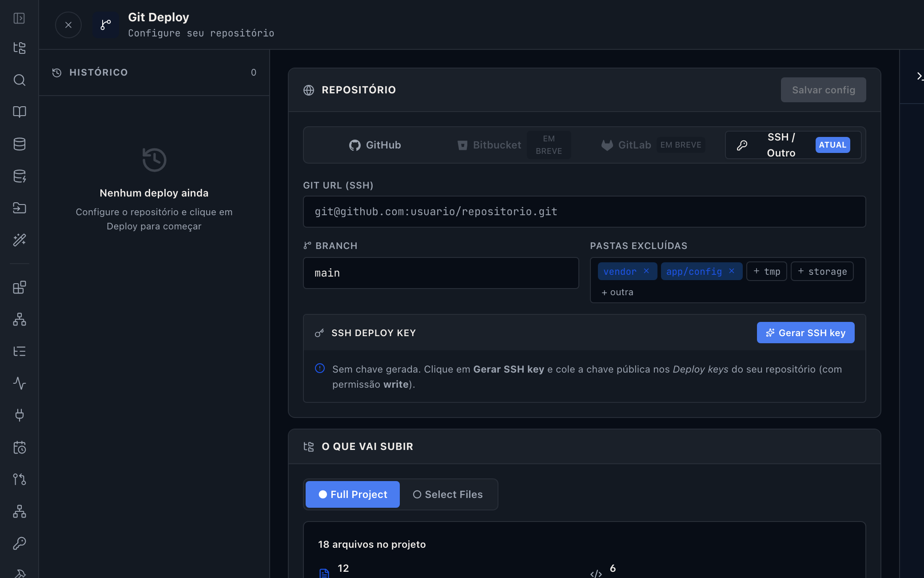Screen dimensions: 924x578
Task: Choose the GitLab provider tab
Action: point(653,145)
